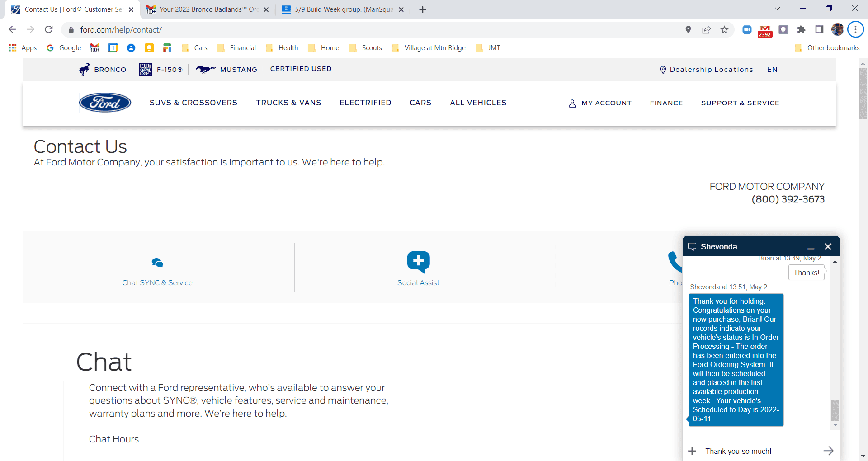
Task: Click the chat conversation scrollbar thumb
Action: click(x=835, y=410)
